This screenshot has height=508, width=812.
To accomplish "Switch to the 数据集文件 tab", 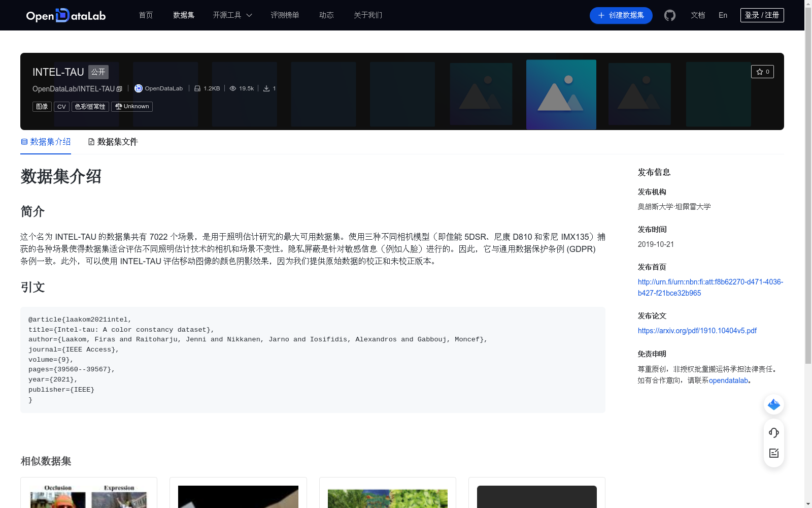I will click(x=113, y=142).
